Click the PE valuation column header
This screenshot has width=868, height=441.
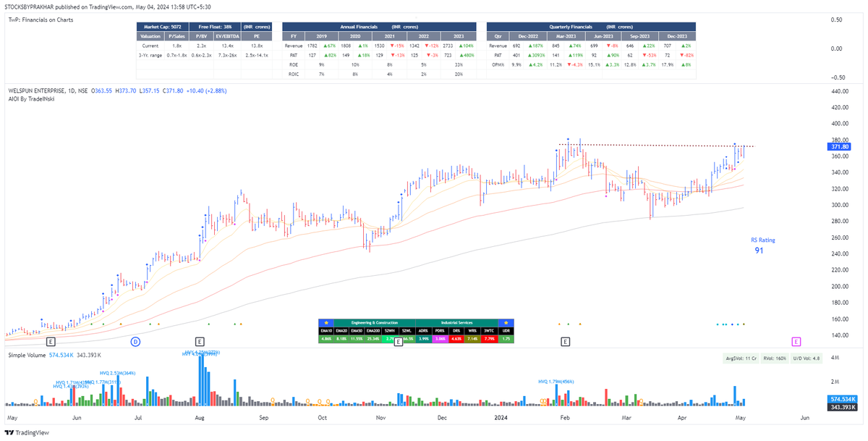tap(257, 36)
